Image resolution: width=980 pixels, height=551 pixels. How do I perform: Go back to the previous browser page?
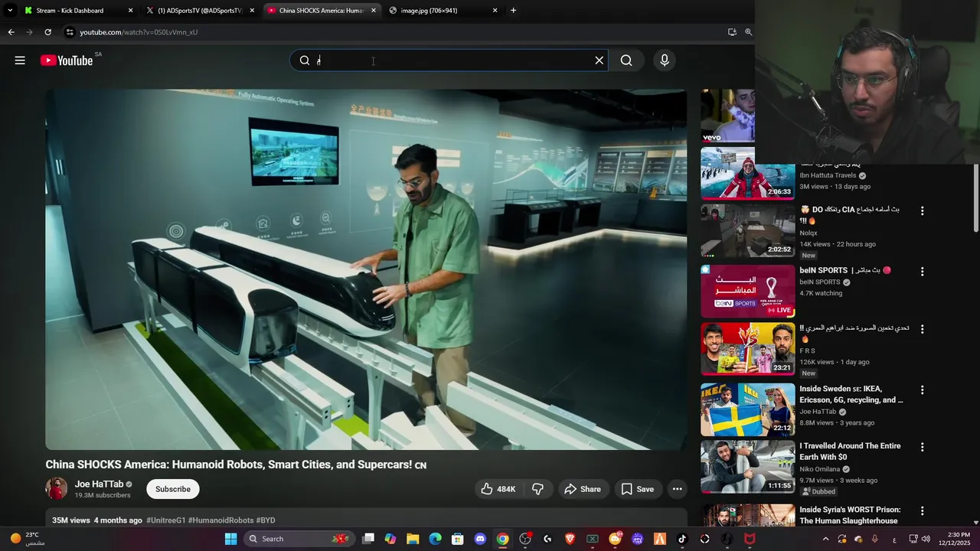pos(11,32)
